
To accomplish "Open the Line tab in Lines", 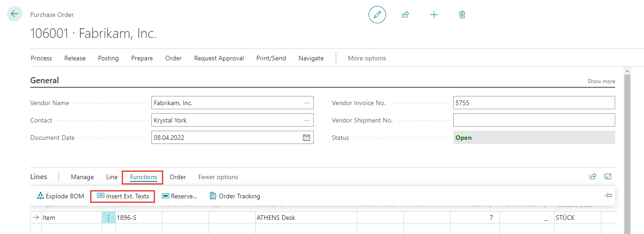I will [112, 177].
